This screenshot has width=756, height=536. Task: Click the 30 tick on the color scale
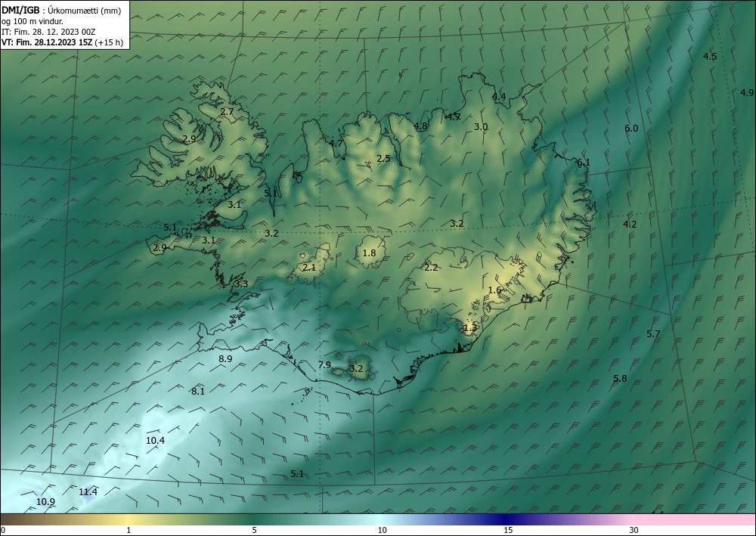634,530
